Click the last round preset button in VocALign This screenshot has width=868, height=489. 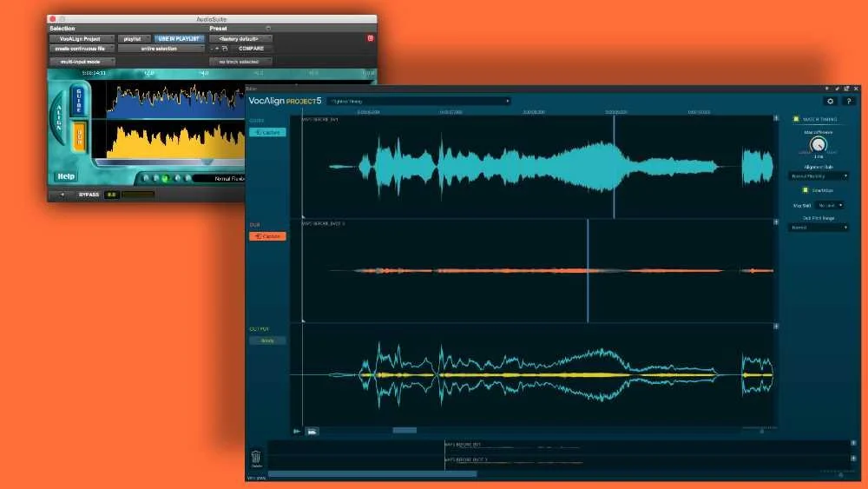[x=187, y=178]
